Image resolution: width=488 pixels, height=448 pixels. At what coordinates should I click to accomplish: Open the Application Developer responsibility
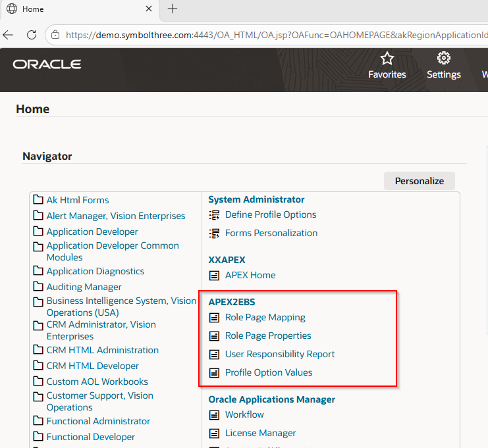click(x=92, y=232)
